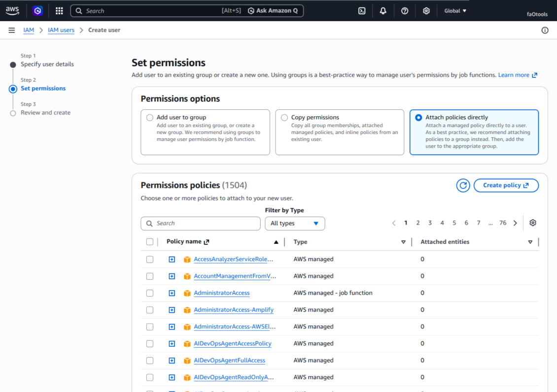This screenshot has width=557, height=392.
Task: Open the IAM breadcrumb link
Action: point(29,30)
